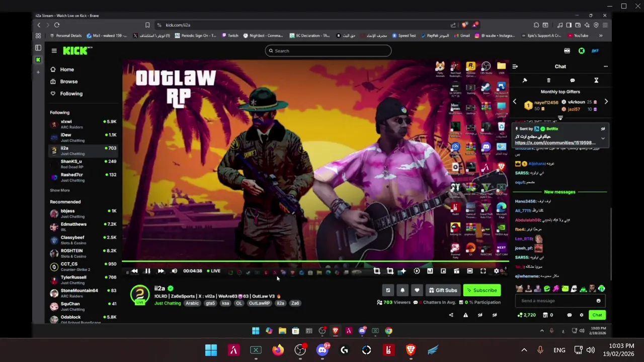Report the stream with warning icon
This screenshot has height=362, width=644.
pyautogui.click(x=465, y=315)
